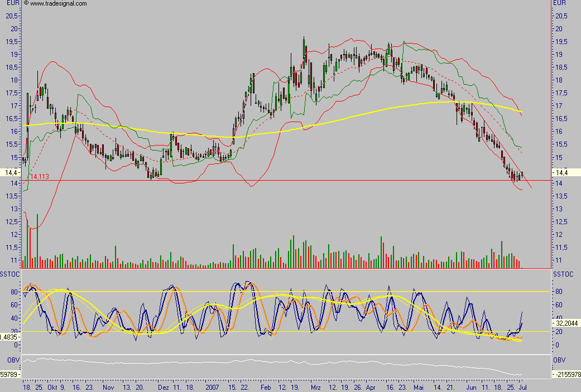Viewport: 581px width, 392px height.
Task: Select the 2007 label on the date axis
Action: [213, 386]
